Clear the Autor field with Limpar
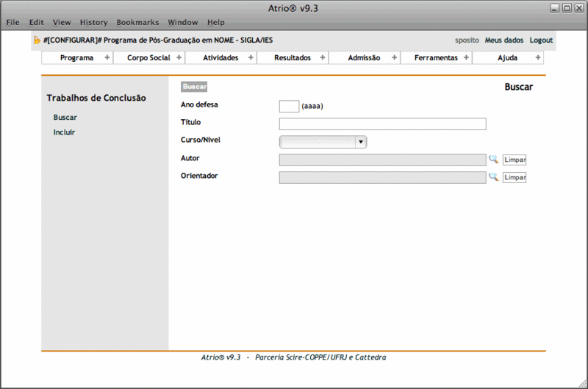Screen dimensions: 588x389 tap(514, 160)
